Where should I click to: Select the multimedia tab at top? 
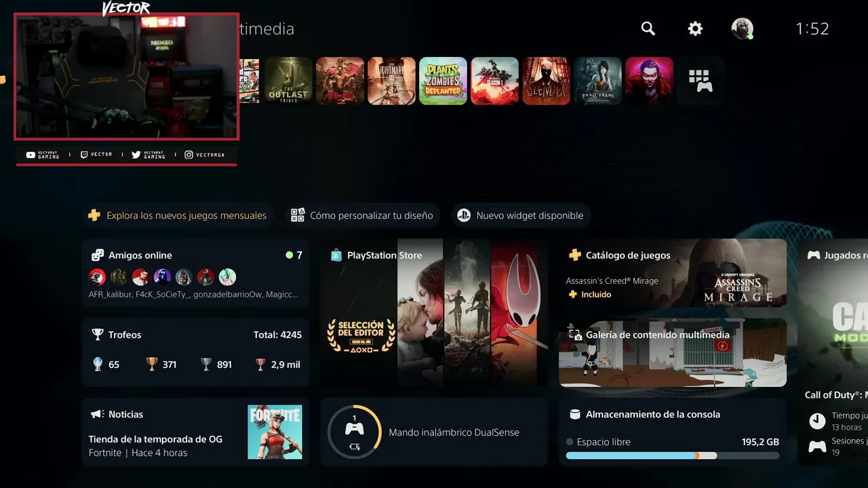pyautogui.click(x=267, y=28)
